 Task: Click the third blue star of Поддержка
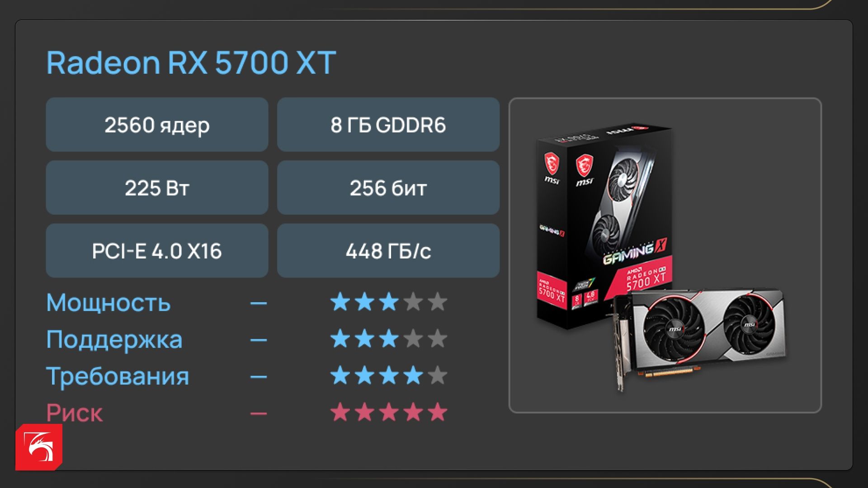click(x=389, y=339)
